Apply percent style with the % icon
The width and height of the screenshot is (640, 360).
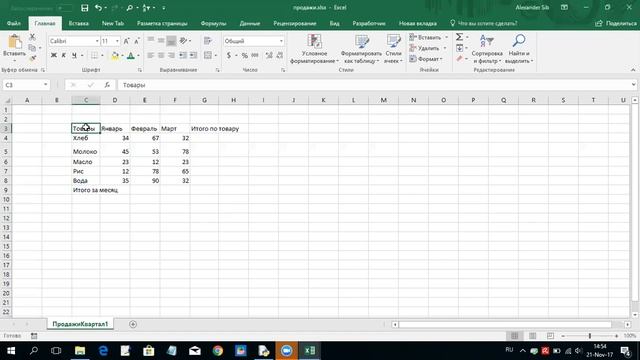(244, 56)
